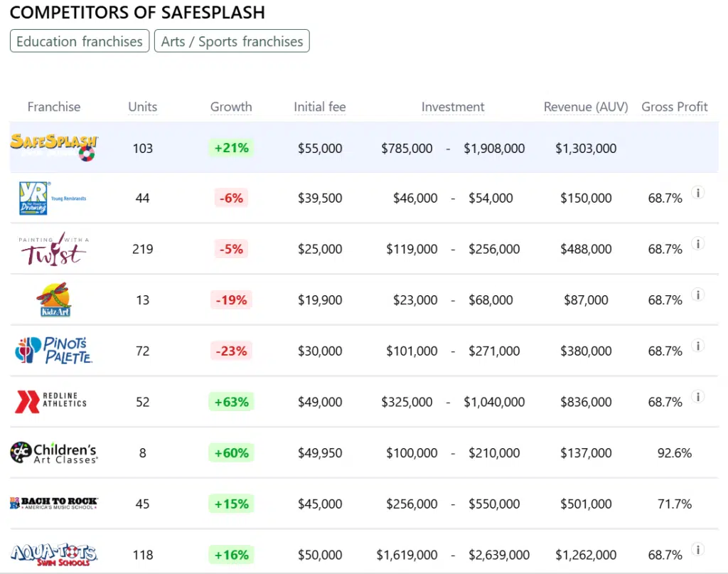The height and width of the screenshot is (574, 728).
Task: Click the Revenue (AUV) column header
Action: [x=586, y=107]
